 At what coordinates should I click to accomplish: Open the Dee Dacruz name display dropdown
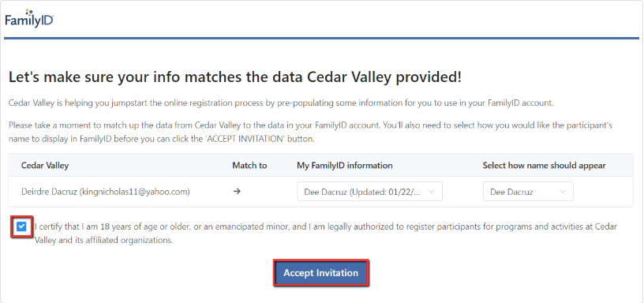pyautogui.click(x=528, y=191)
